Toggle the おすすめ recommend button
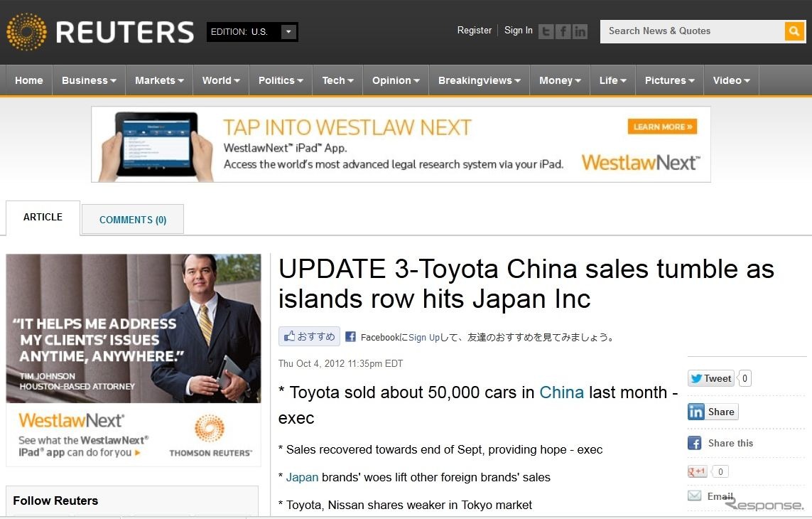812x519 pixels. [308, 336]
